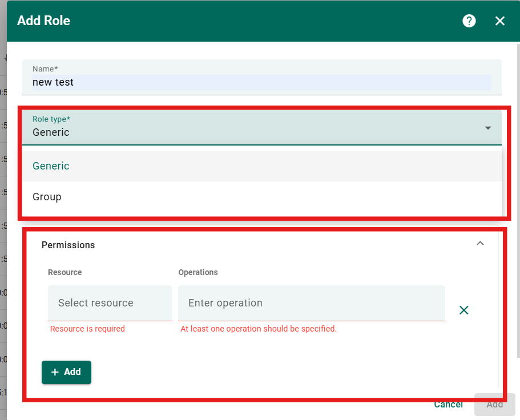Collapse the Permissions section chevron
520x420 pixels.
[480, 243]
